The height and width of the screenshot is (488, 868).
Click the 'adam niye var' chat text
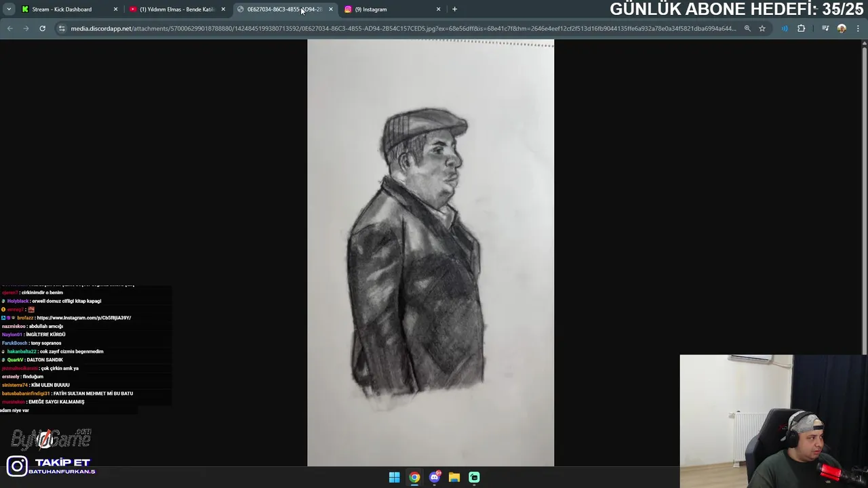point(15,411)
